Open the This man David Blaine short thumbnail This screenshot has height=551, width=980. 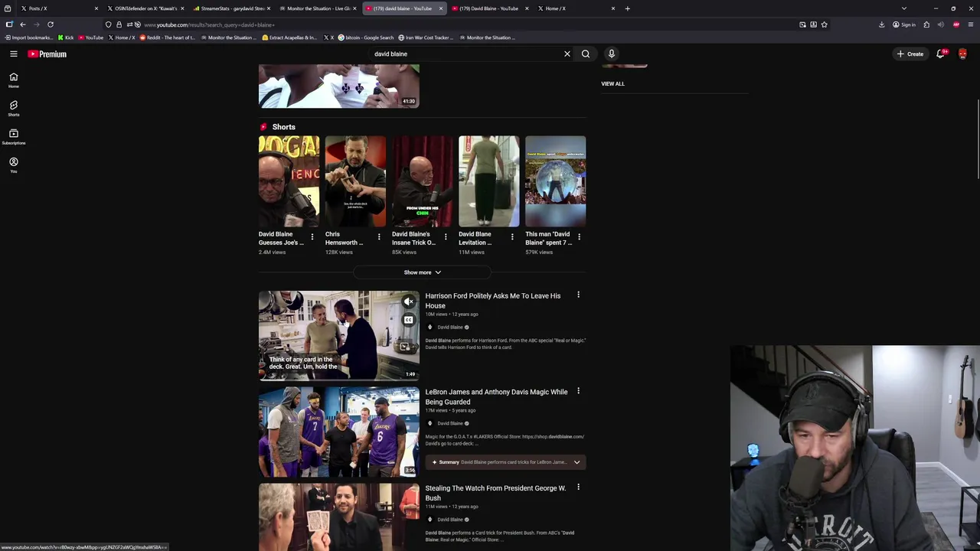[x=555, y=181]
